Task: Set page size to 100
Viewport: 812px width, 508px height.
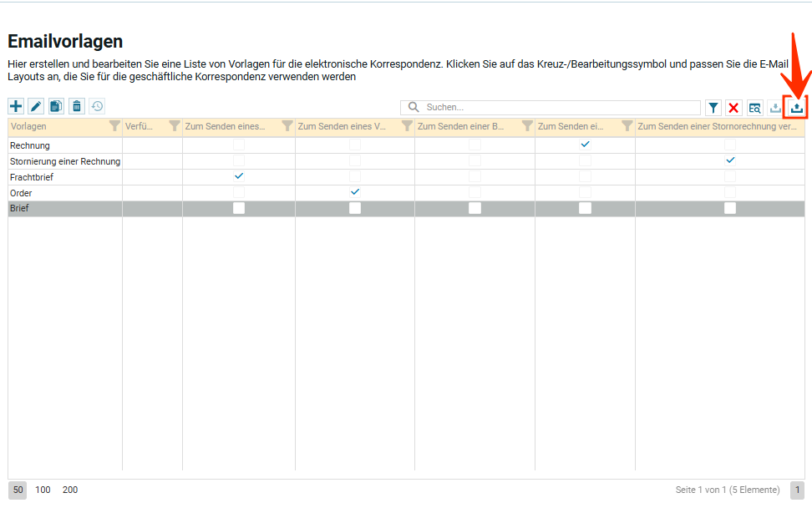Action: click(x=43, y=490)
